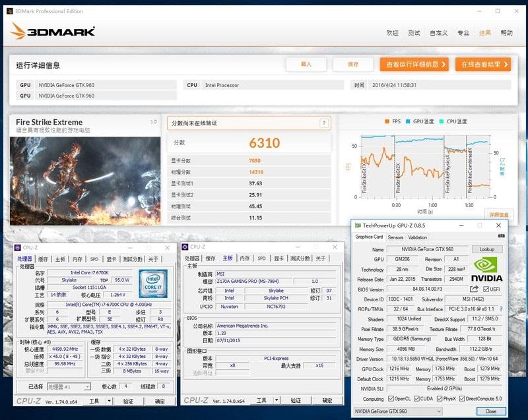528x420 pixels.
Task: Click the 4498.92 MHz core speed field
Action: [65, 349]
